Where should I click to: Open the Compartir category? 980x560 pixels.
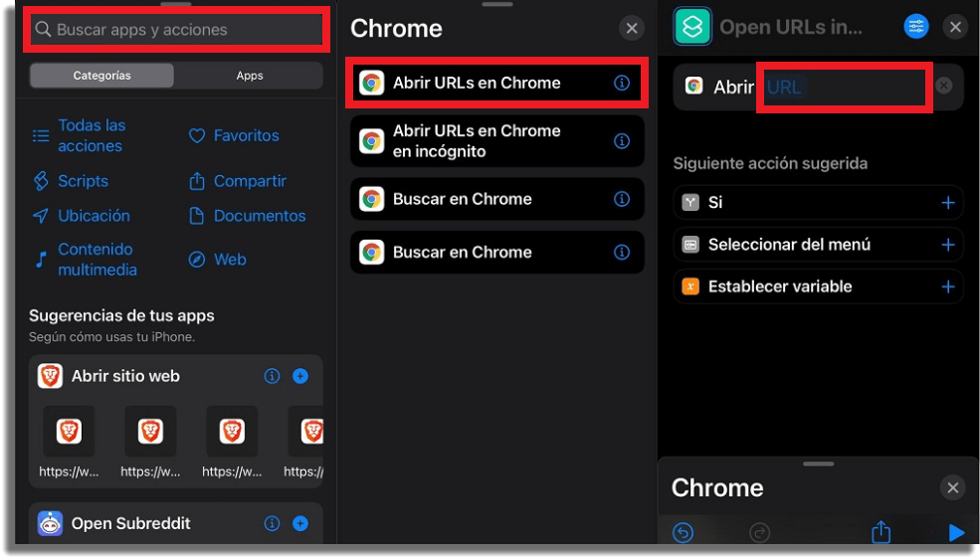[x=238, y=181]
